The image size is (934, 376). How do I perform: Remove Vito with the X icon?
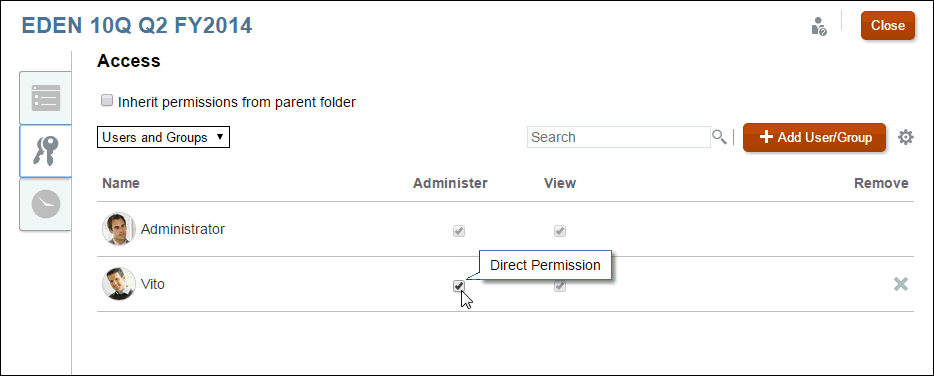(x=901, y=284)
